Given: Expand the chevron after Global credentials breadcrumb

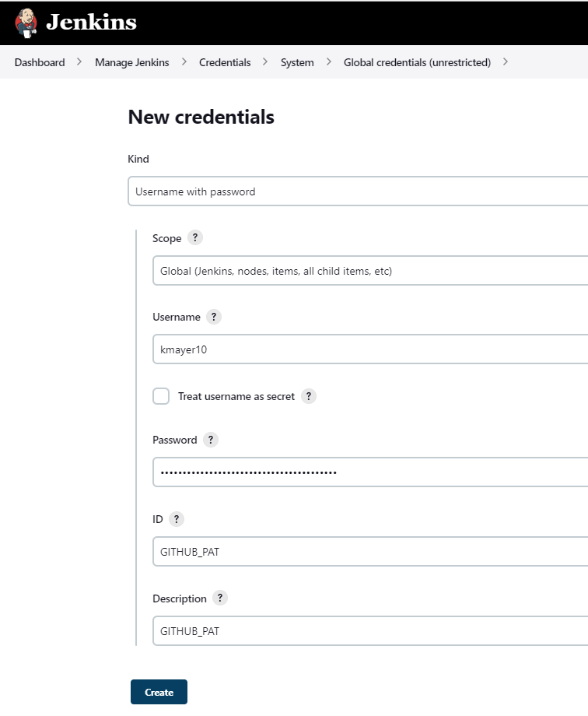Looking at the screenshot, I should click(506, 62).
